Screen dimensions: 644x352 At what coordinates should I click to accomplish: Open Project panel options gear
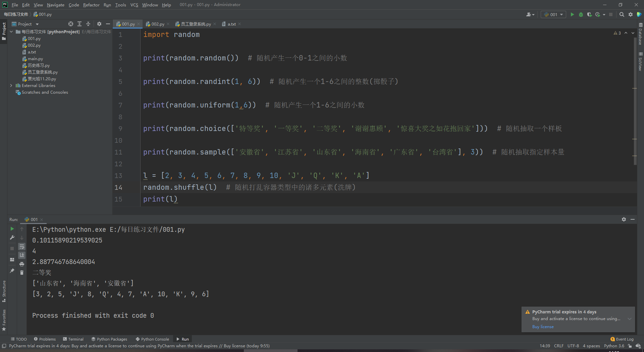click(x=99, y=24)
